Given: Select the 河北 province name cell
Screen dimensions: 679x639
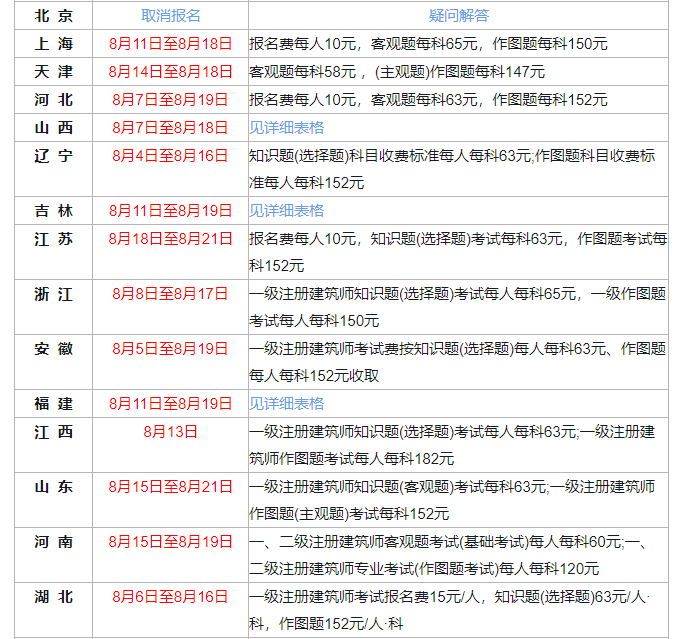Looking at the screenshot, I should (x=53, y=99).
